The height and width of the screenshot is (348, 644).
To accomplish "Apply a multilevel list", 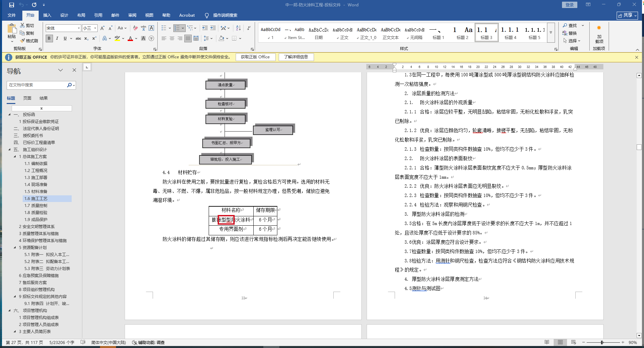I will click(x=190, y=28).
